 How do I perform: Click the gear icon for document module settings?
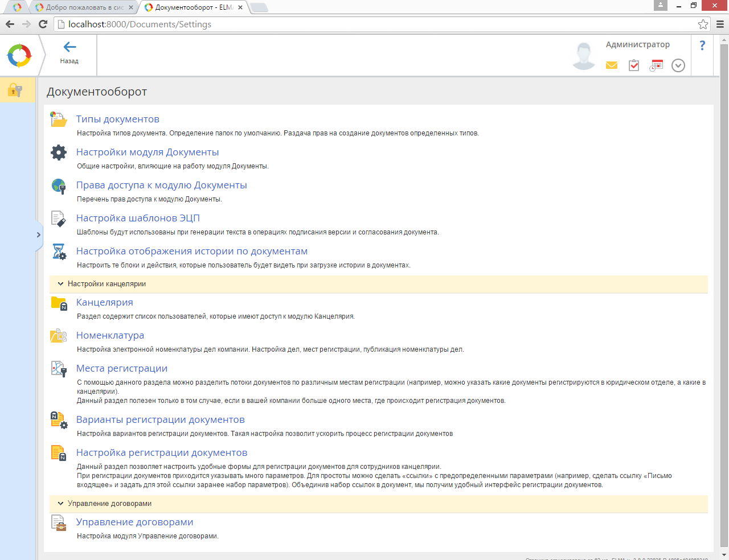pos(59,153)
